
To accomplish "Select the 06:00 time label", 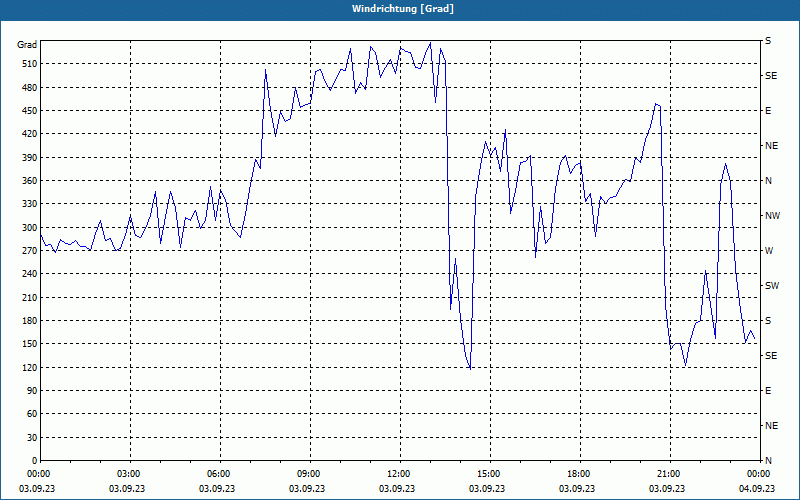I will 220,474.
